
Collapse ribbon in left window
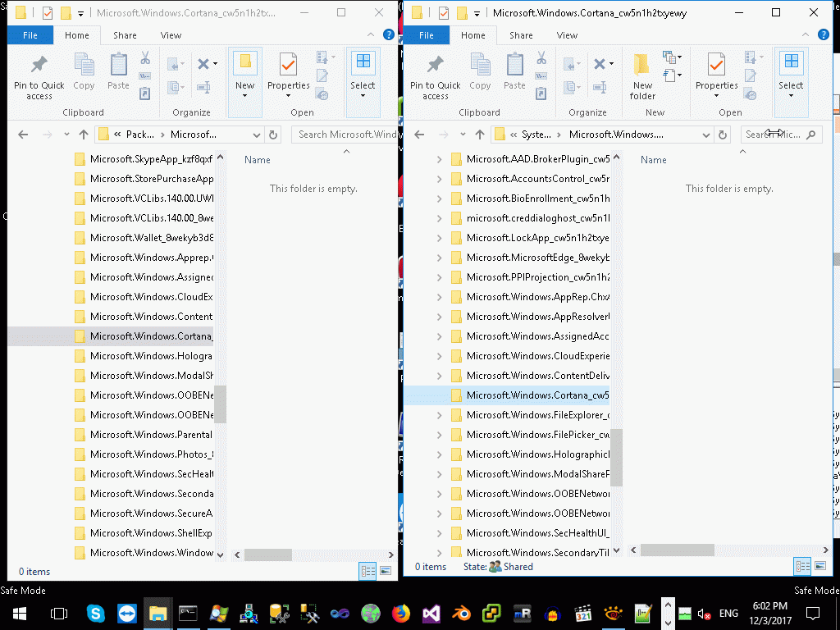(x=371, y=34)
